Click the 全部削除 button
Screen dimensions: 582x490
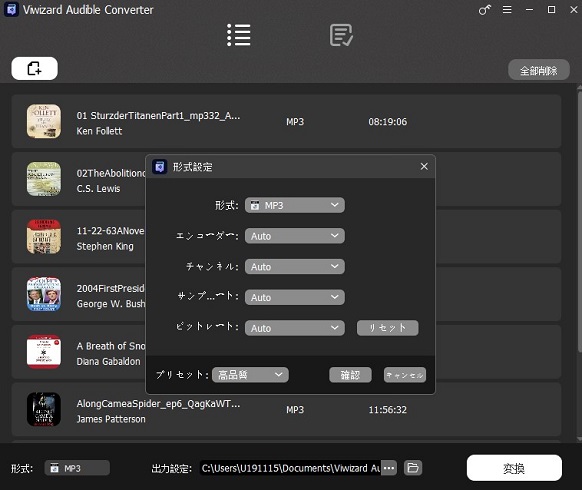click(x=539, y=70)
